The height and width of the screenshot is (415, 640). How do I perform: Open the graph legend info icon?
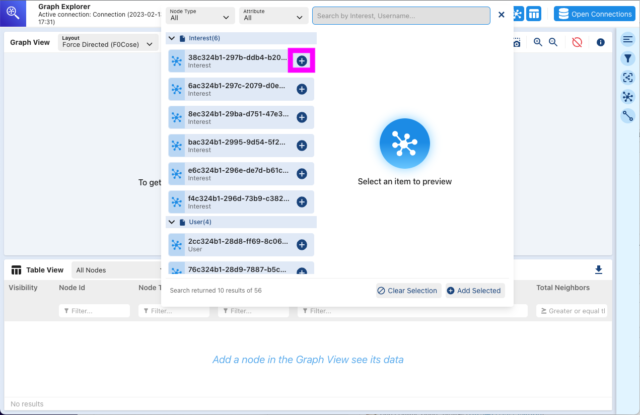[601, 43]
